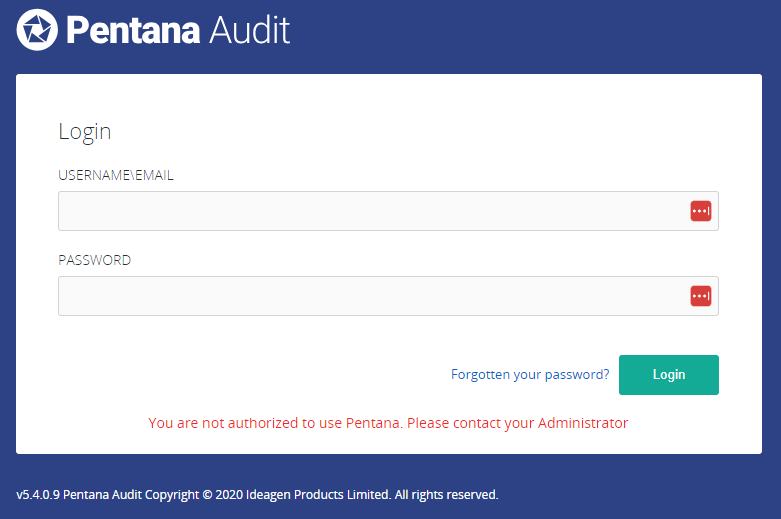Open password manager icon in username field
The image size is (781, 519).
point(700,211)
